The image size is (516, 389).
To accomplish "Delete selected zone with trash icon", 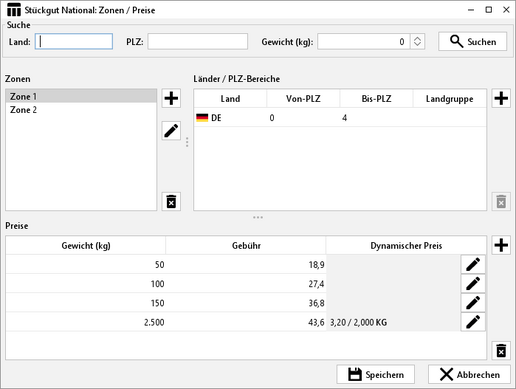I will pos(171,201).
